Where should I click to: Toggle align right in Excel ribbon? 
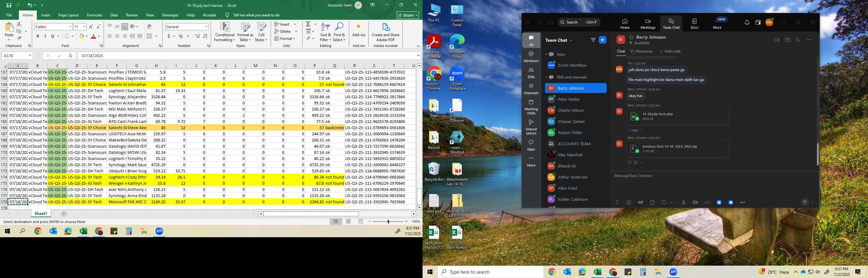tap(124, 36)
